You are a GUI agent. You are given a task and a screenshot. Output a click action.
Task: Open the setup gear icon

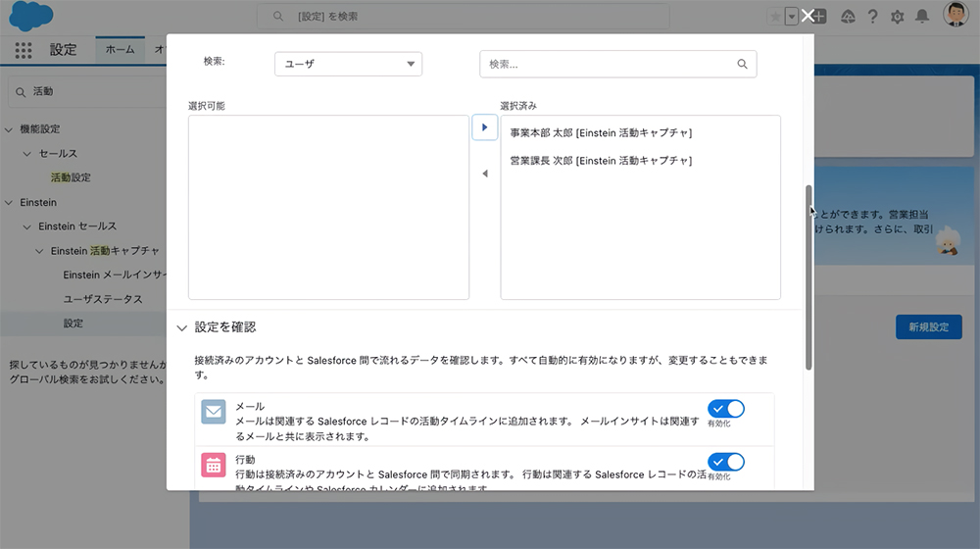[x=897, y=17]
